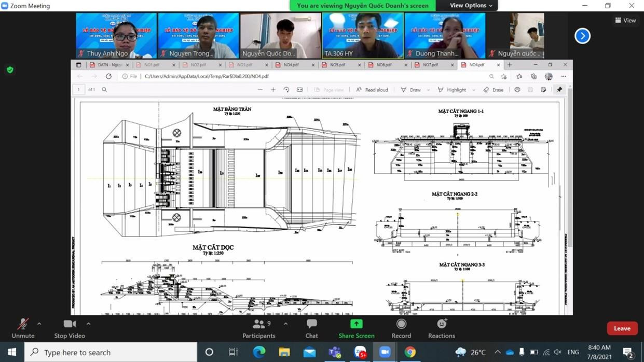Click the page number input field
This screenshot has height=362, width=644.
[79, 89]
